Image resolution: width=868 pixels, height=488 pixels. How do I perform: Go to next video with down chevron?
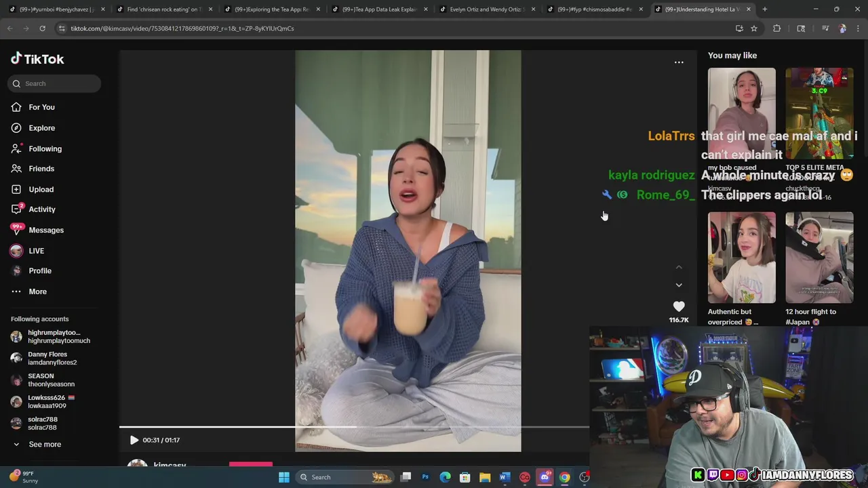[679, 285]
